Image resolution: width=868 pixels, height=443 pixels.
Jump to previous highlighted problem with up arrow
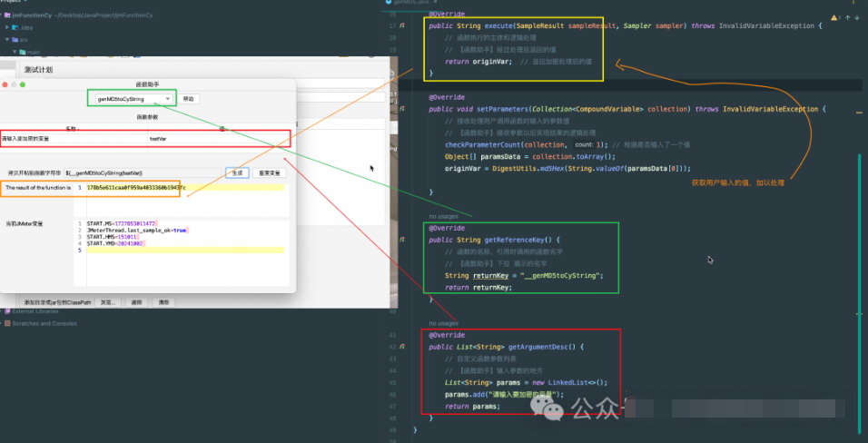tap(847, 18)
